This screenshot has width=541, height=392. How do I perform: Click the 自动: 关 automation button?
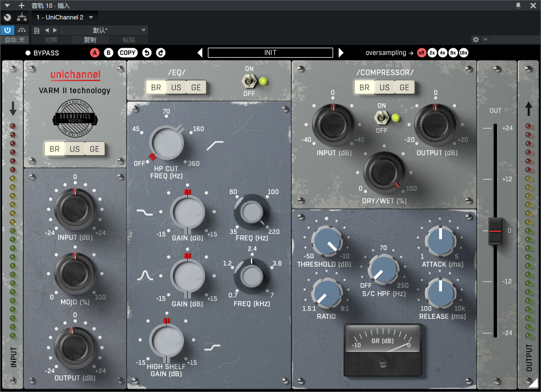(15, 40)
